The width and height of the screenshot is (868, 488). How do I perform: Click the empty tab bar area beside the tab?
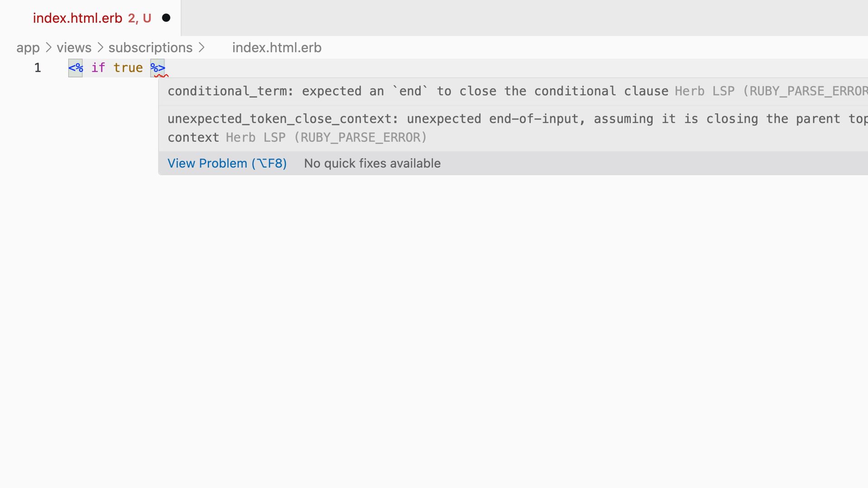click(x=497, y=18)
